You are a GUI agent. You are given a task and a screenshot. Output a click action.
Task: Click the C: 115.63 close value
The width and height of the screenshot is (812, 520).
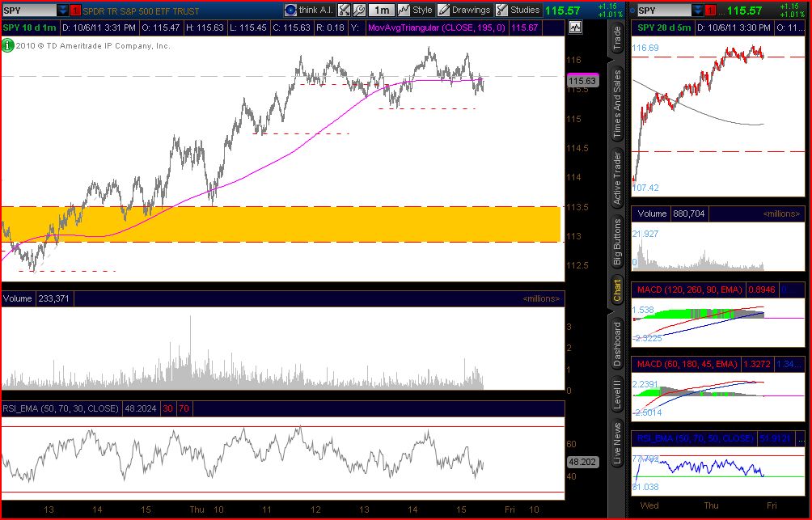291,27
